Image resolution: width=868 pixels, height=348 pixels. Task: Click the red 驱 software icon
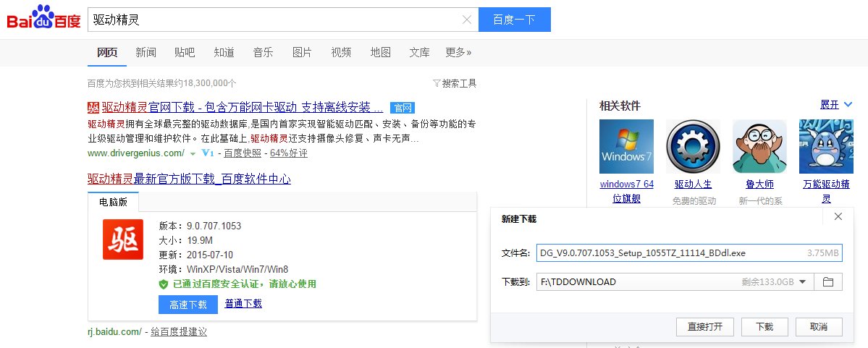[x=123, y=239]
